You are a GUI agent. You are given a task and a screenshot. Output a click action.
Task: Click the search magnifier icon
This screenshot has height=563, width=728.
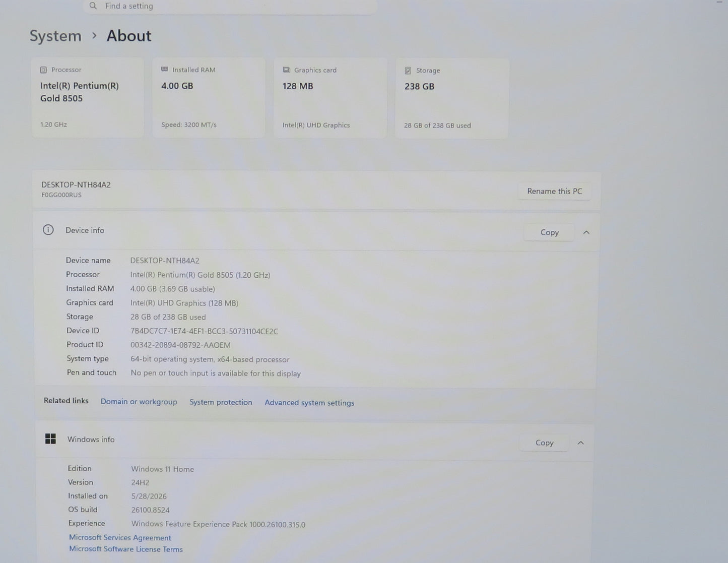[93, 6]
